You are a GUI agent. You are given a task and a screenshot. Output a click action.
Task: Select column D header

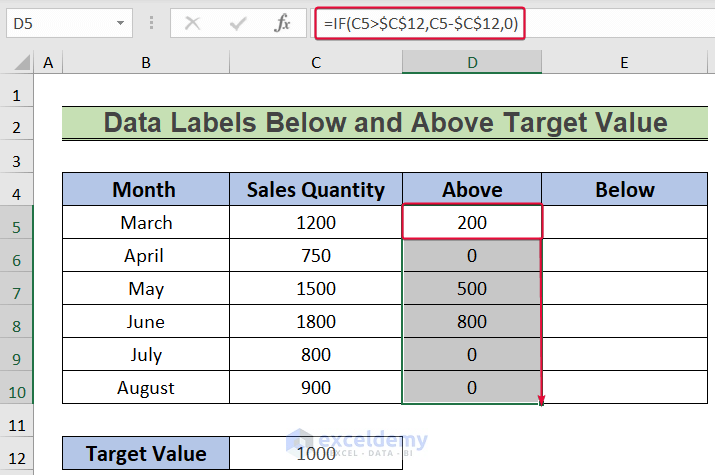coord(472,63)
